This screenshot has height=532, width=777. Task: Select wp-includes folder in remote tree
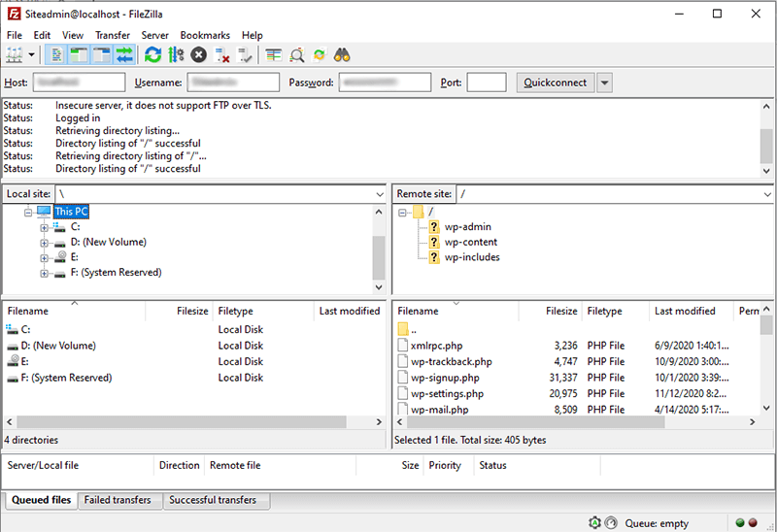click(472, 257)
